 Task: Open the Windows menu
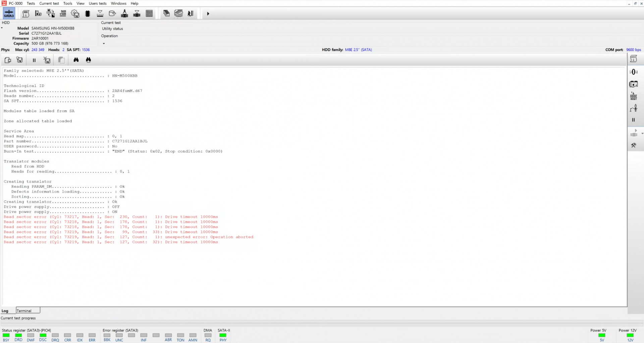tap(118, 3)
